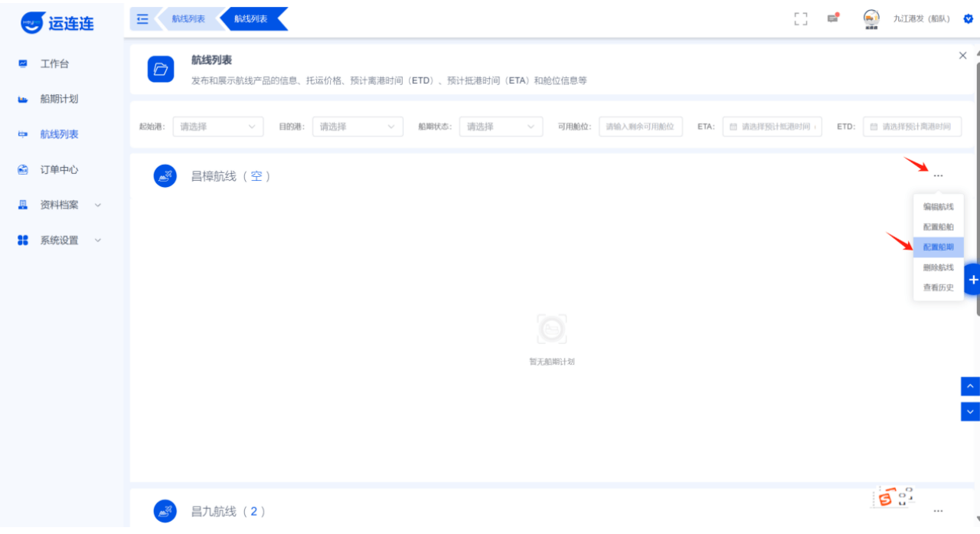Click the blue scroll-down arrow button
980x534 pixels.
click(x=970, y=411)
